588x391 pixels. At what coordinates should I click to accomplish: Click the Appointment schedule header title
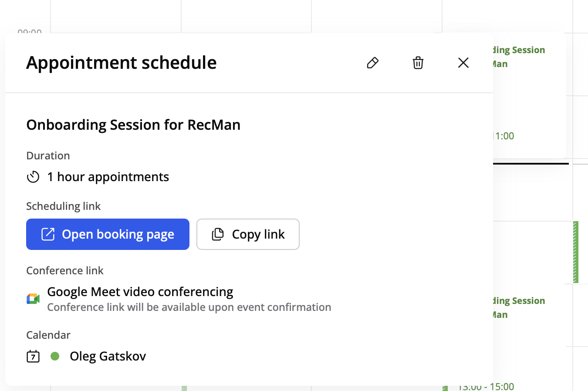click(x=121, y=63)
